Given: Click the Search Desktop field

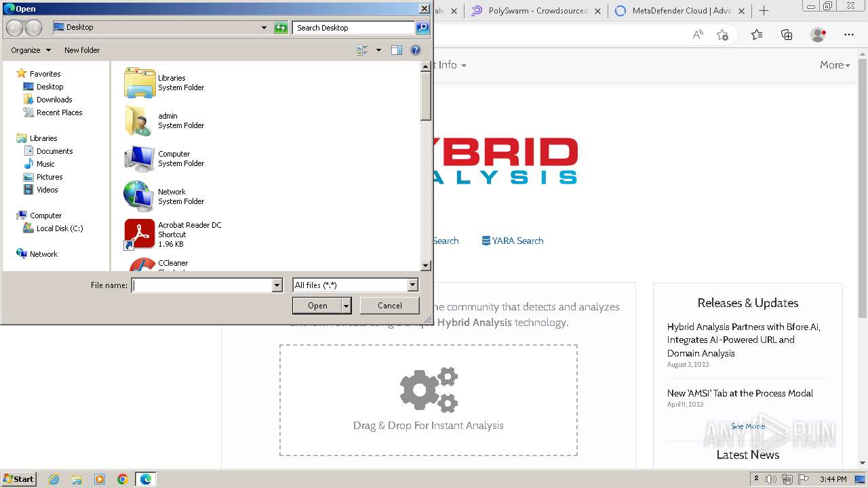Looking at the screenshot, I should (x=354, y=28).
